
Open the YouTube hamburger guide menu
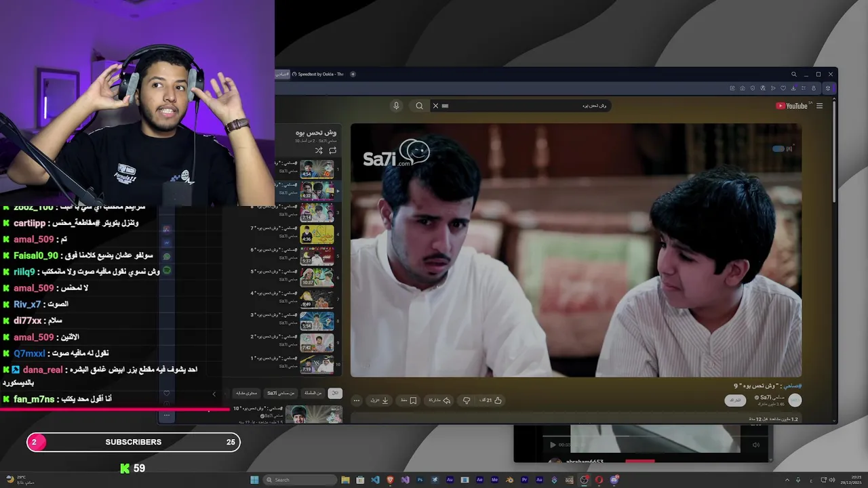pos(820,106)
